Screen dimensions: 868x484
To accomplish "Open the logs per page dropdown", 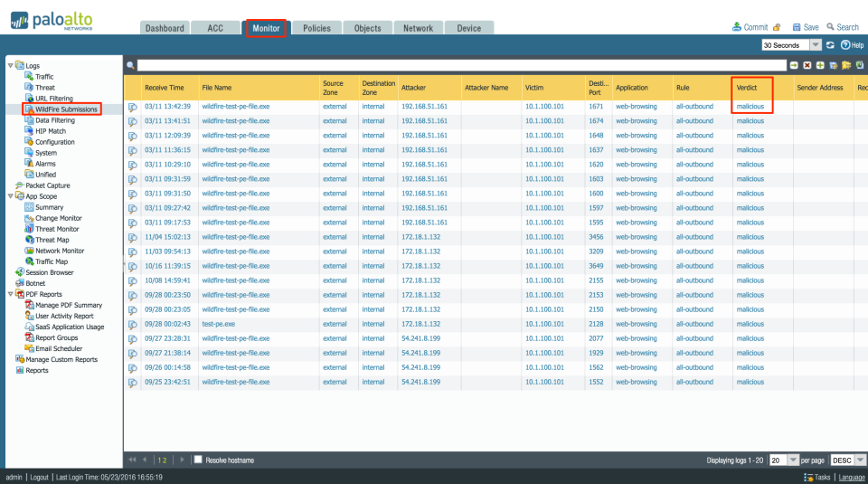I will coord(794,460).
